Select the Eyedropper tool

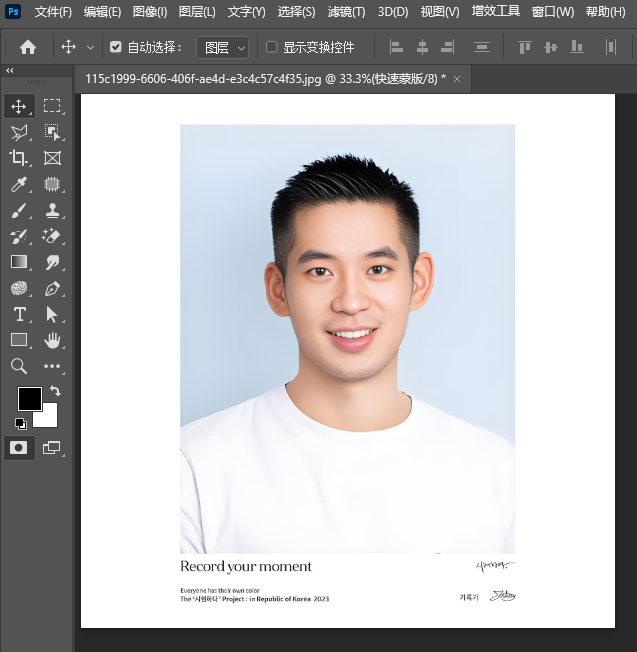click(19, 184)
